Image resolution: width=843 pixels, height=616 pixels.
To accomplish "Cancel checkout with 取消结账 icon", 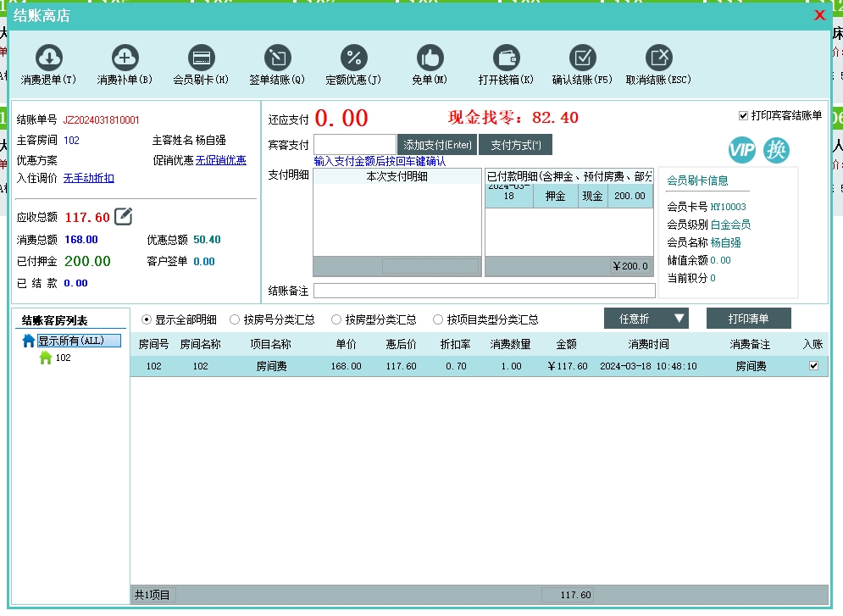I will point(658,58).
